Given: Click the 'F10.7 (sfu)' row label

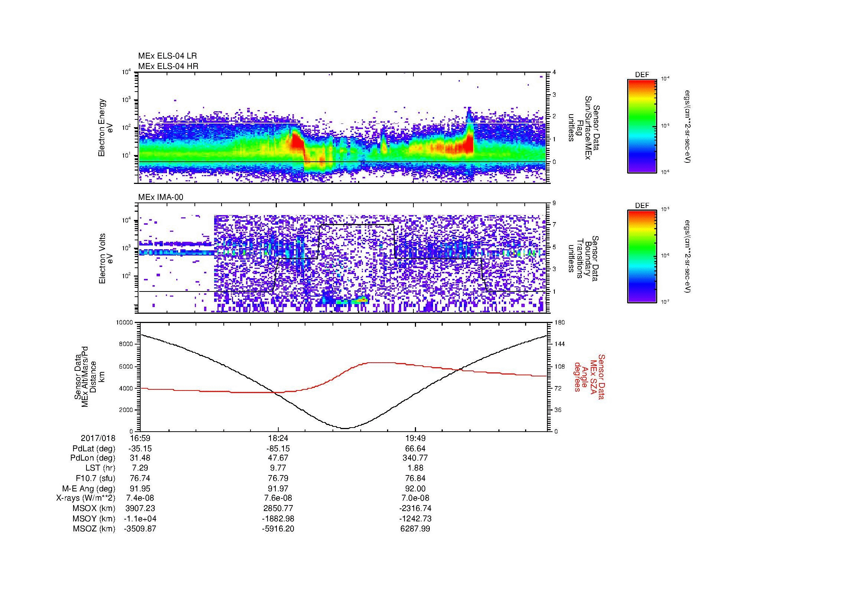Looking at the screenshot, I should (x=95, y=478).
